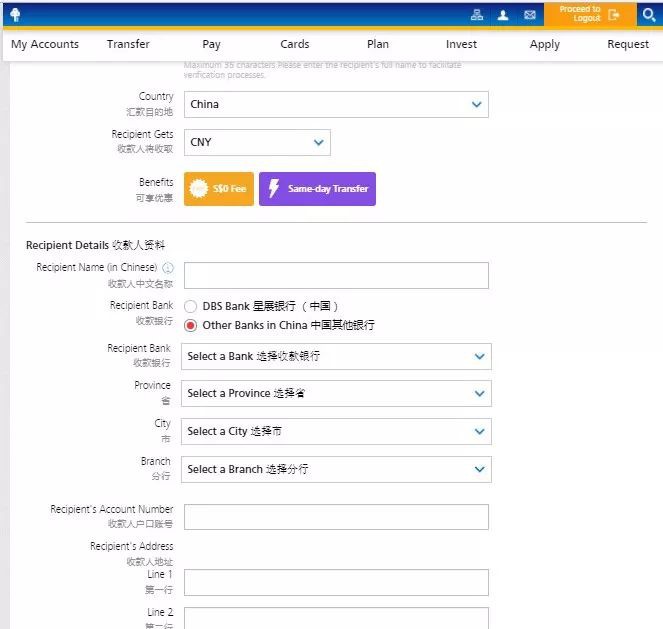Expand the Select a Province dropdown
Screen dimensions: 663x629
point(336,393)
